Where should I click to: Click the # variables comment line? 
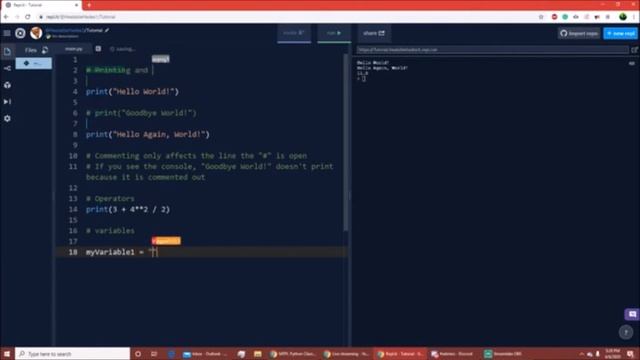110,231
